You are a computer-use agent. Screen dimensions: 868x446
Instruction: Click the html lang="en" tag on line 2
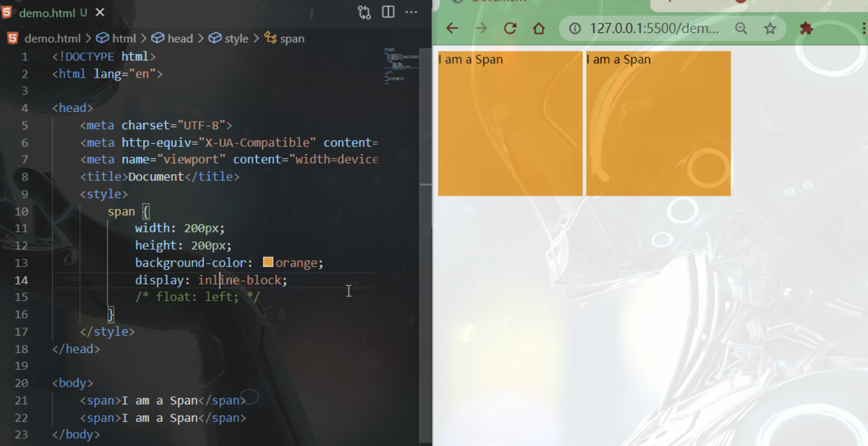pyautogui.click(x=107, y=74)
